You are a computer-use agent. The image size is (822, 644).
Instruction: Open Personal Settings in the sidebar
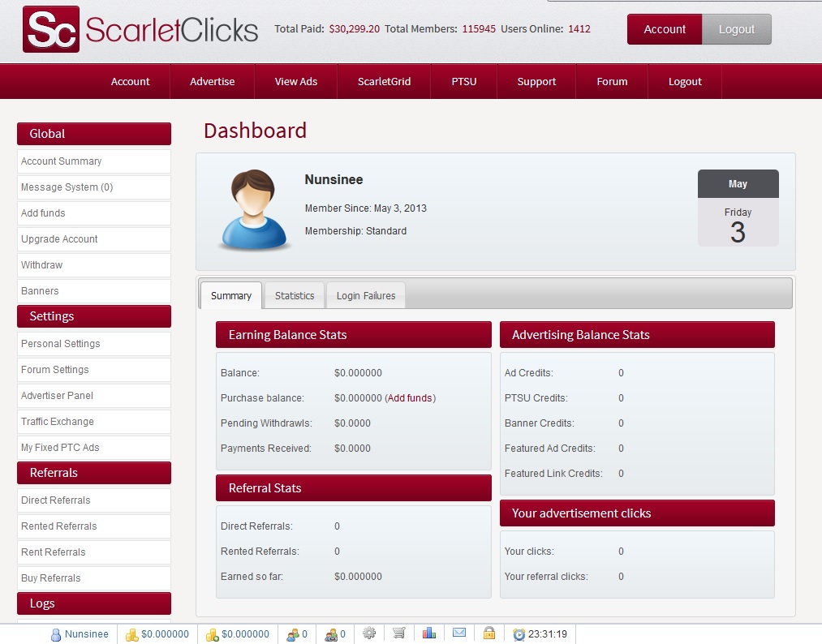(94, 344)
